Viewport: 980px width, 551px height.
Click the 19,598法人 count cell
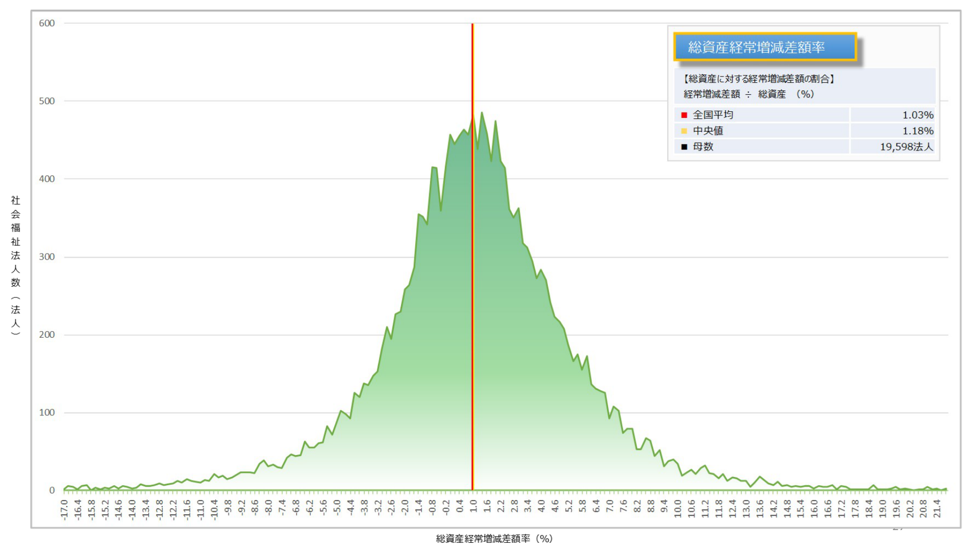coord(906,147)
